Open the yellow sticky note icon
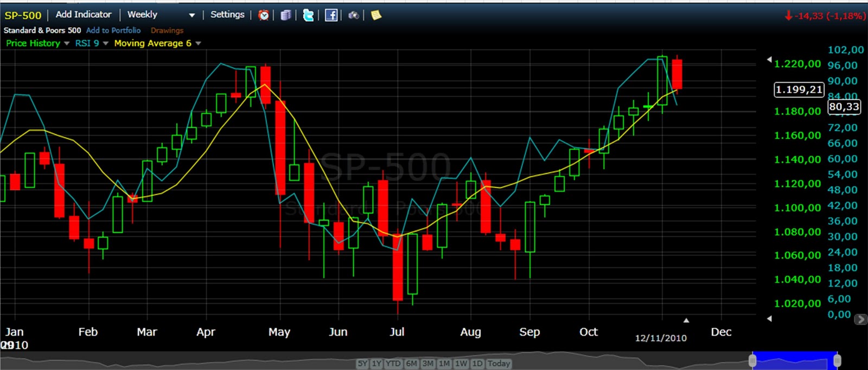The image size is (868, 370). pos(376,15)
